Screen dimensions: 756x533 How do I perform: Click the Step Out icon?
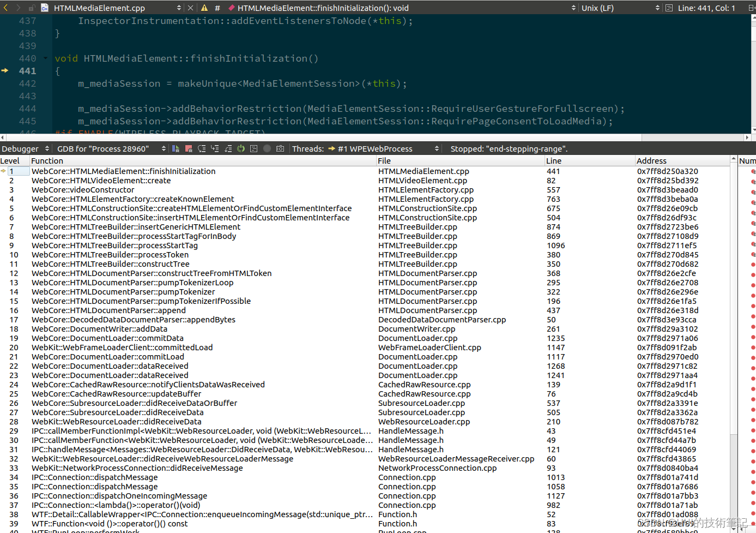[x=228, y=148]
